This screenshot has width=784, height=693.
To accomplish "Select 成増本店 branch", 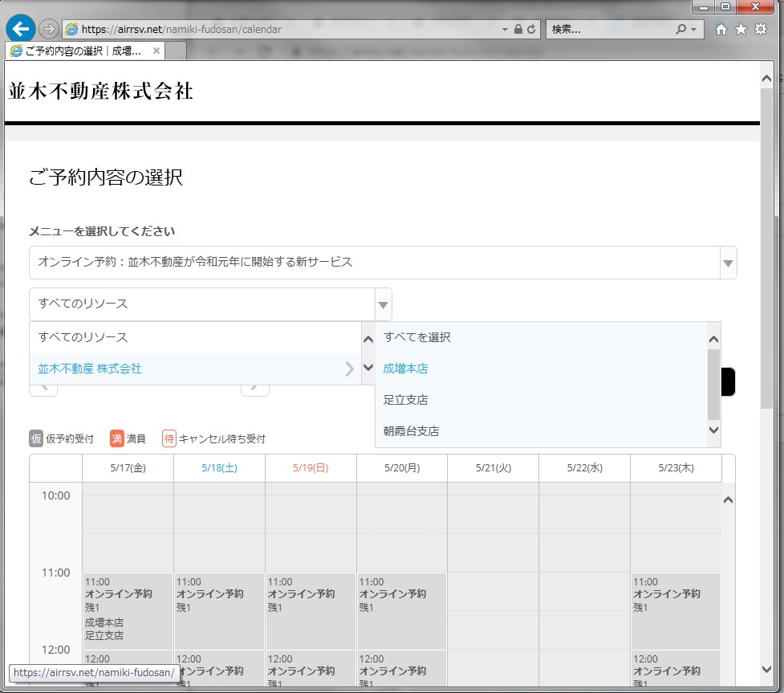I will click(x=542, y=369).
